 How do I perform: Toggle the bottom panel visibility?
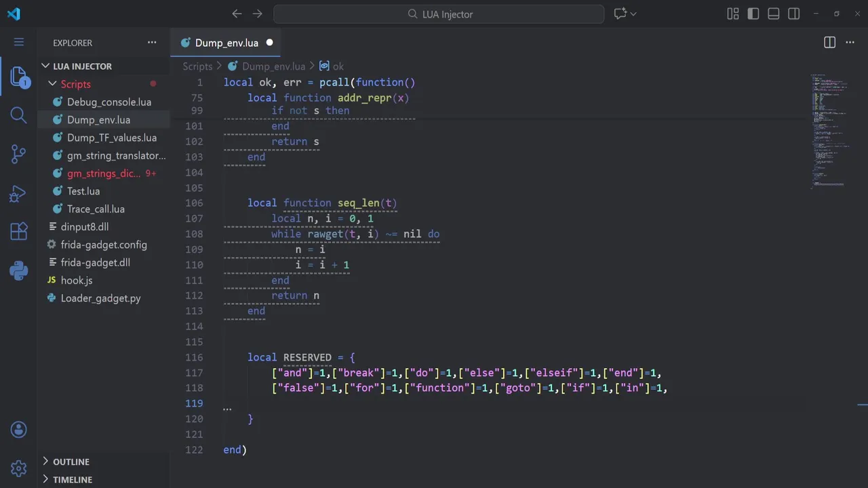coord(773,14)
